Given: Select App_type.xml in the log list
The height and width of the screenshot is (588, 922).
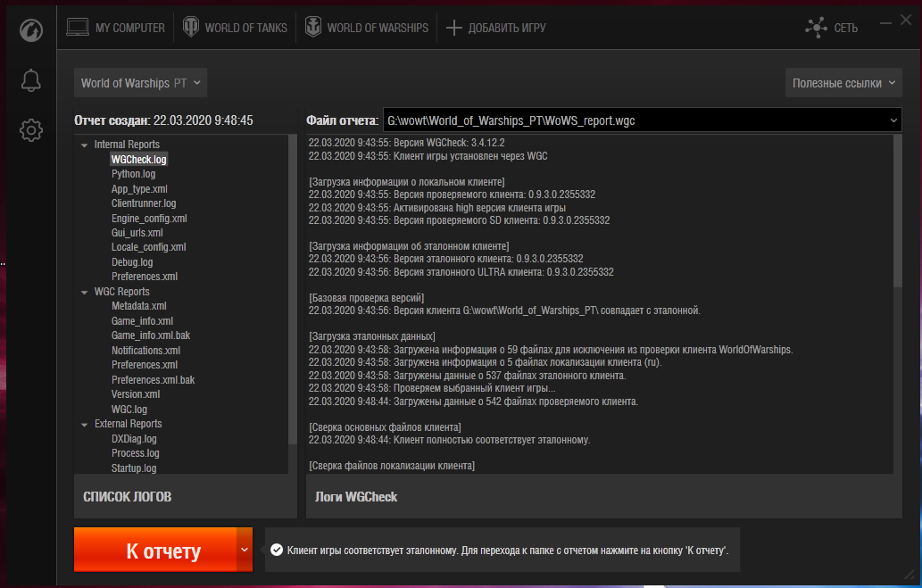Looking at the screenshot, I should (139, 189).
